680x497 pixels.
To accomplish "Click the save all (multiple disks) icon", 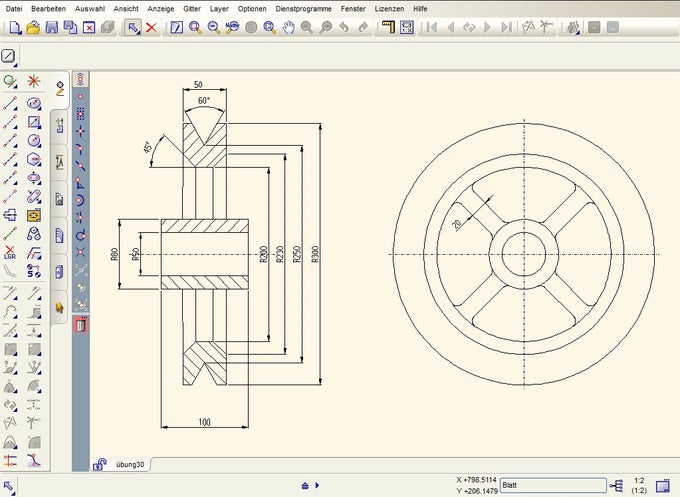I will [70, 28].
